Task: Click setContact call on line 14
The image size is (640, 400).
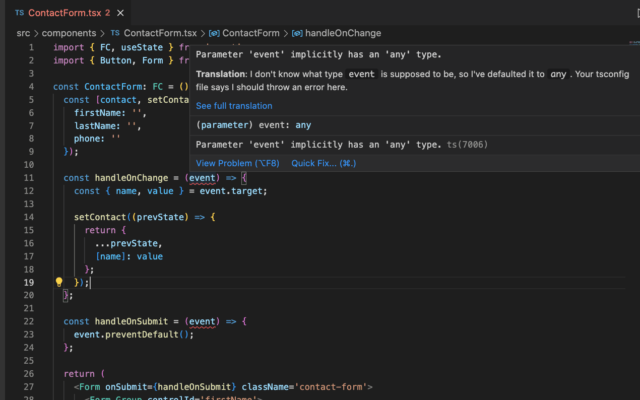Action: 100,217
